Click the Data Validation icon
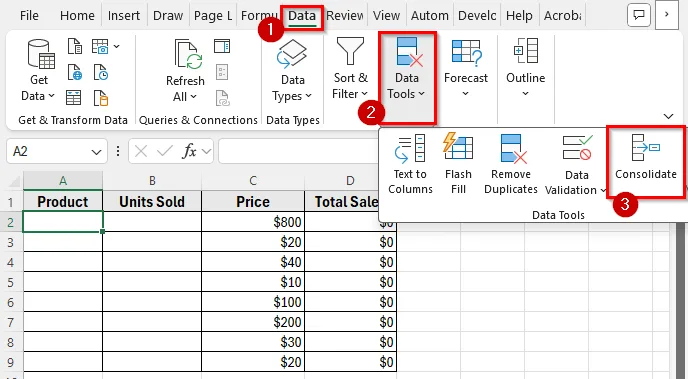Viewport: 688px width, 379px height. click(x=577, y=148)
